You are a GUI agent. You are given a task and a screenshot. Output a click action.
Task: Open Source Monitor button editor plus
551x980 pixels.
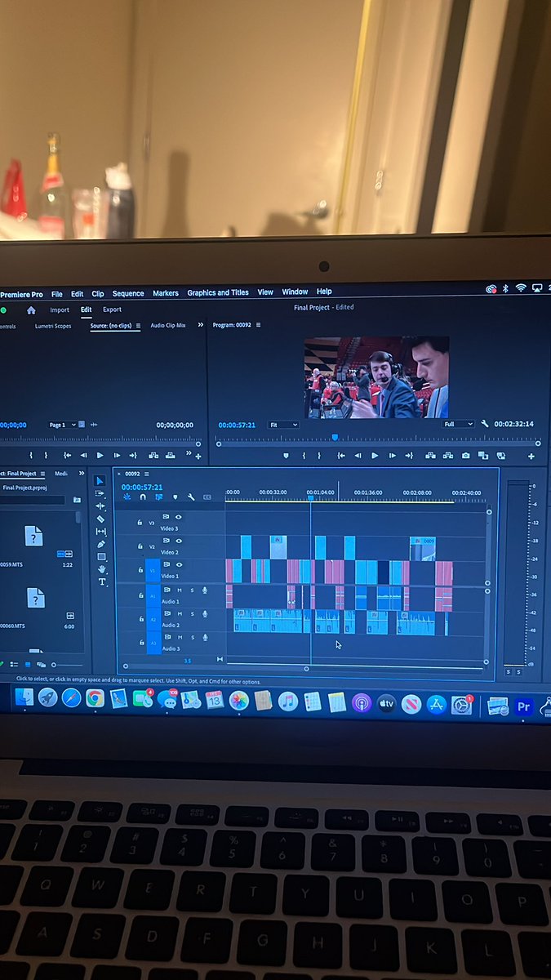click(x=198, y=456)
